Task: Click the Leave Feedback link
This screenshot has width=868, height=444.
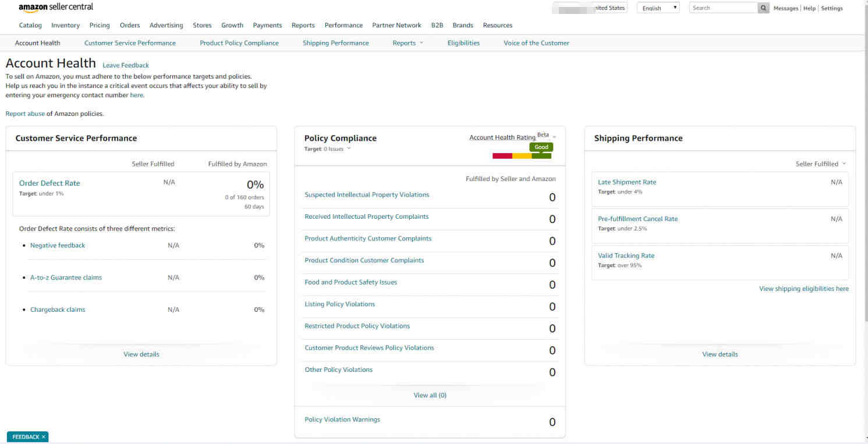Action: [126, 65]
